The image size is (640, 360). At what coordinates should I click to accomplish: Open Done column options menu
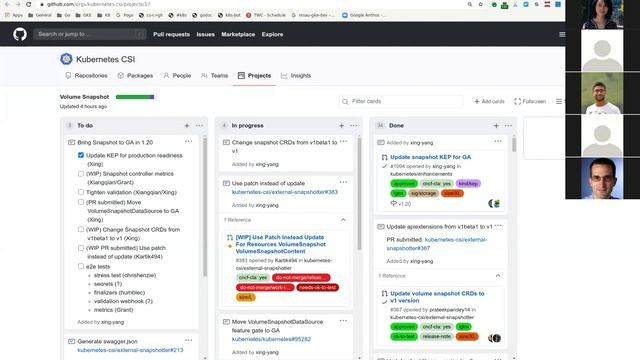(509, 126)
